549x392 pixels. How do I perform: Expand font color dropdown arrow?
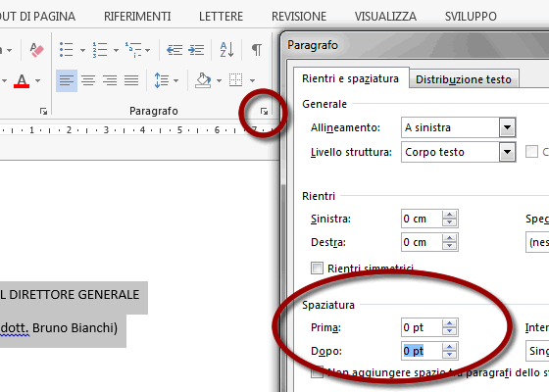38,80
